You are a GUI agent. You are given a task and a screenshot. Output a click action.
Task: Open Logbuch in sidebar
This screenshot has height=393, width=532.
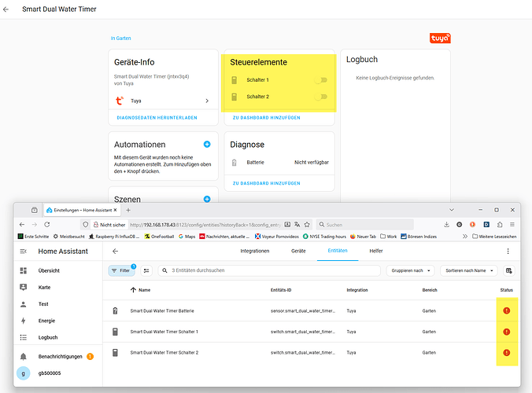[x=58, y=337]
